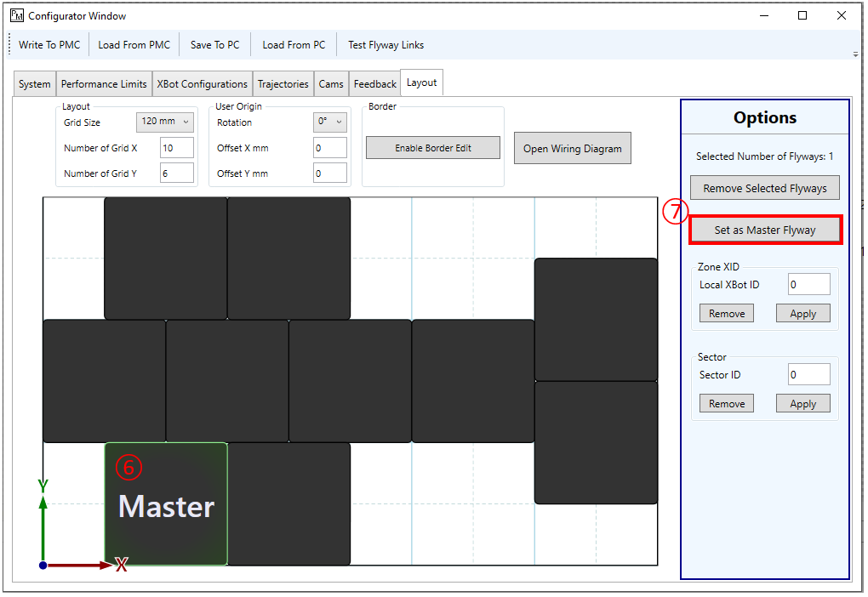Edit the Number of Grid X field
868x597 pixels.
(176, 147)
